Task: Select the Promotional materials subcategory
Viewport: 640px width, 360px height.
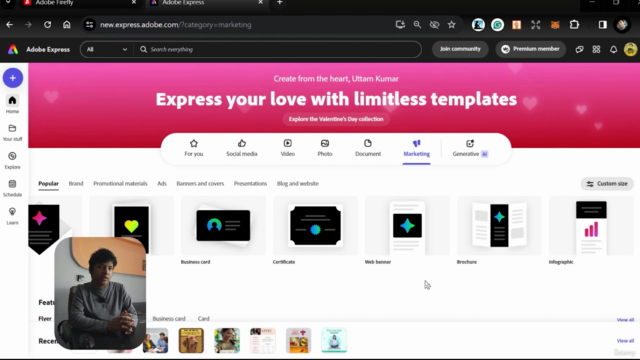Action: pyautogui.click(x=120, y=184)
